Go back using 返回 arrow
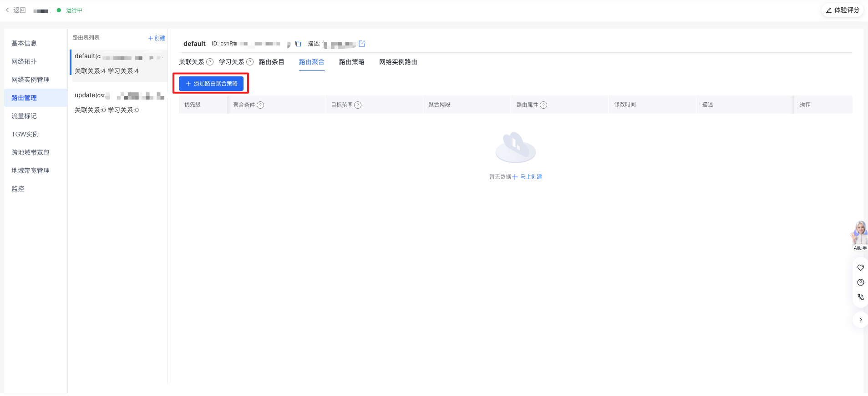 pos(15,10)
